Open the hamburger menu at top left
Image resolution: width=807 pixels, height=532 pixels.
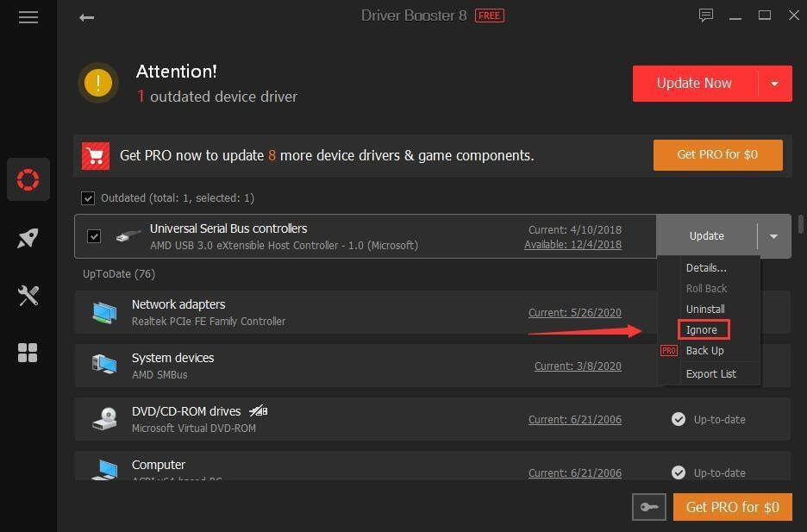[x=28, y=17]
